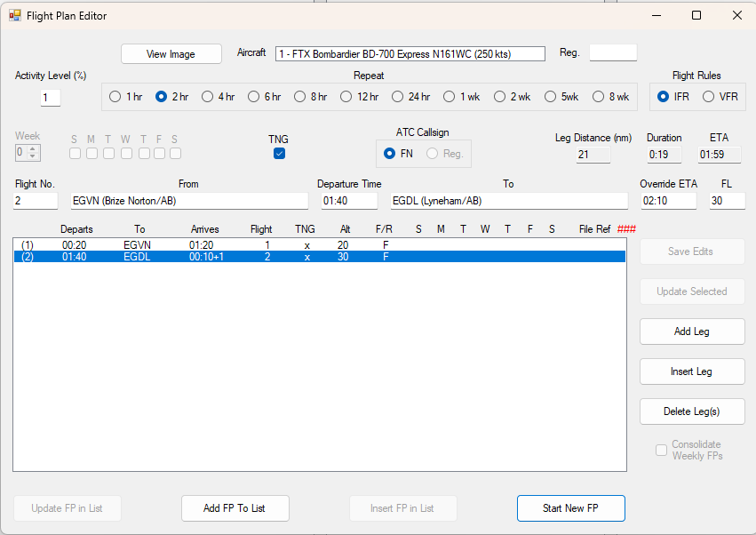
Task: Click Start New FP
Action: click(570, 507)
